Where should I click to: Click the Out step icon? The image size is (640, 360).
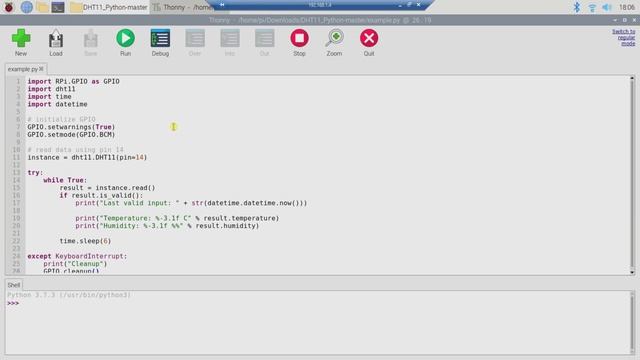tap(264, 42)
